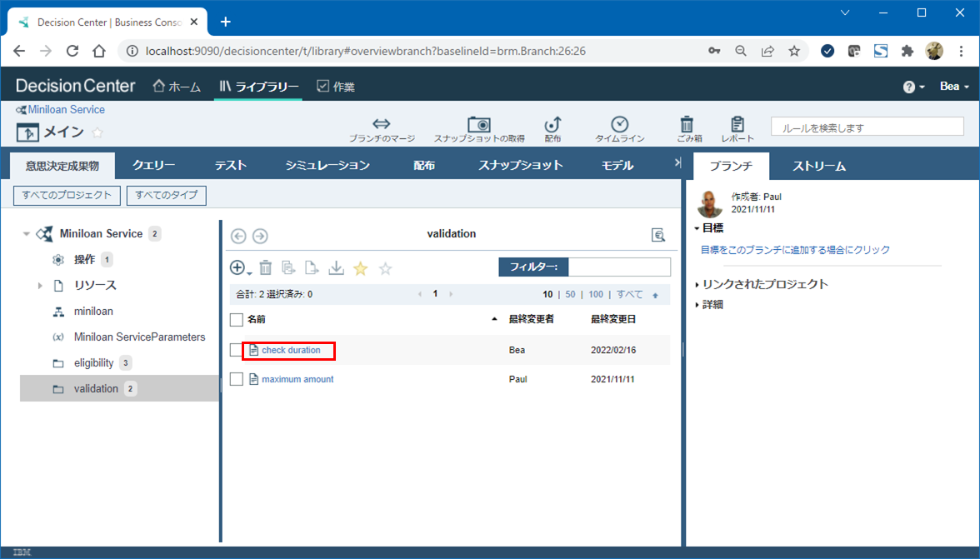Check the box for maximum amount
This screenshot has height=559, width=980.
tap(237, 379)
